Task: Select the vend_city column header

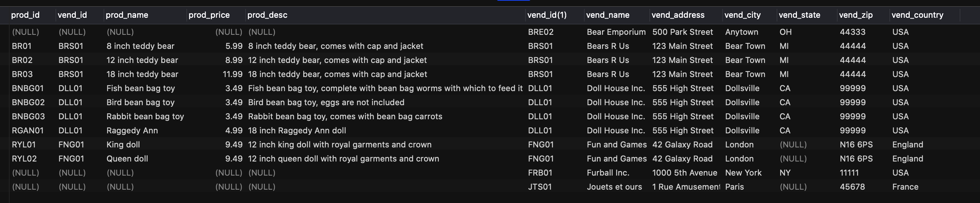Action: 742,15
